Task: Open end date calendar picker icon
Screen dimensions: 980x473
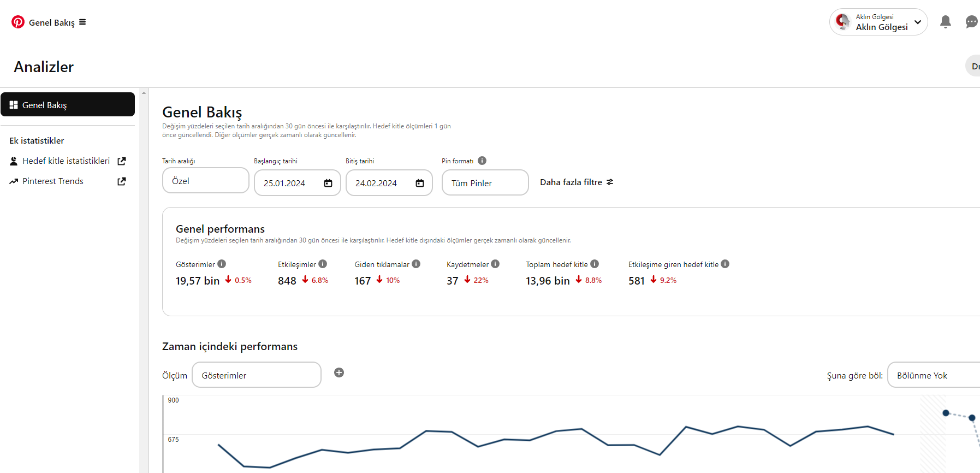Action: coord(420,183)
